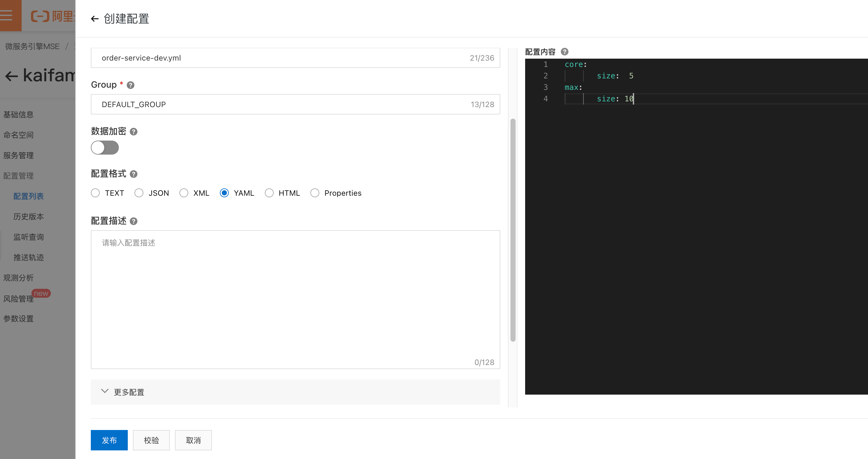Open the hamburger menu icon
This screenshot has width=868, height=459.
coord(6,16)
